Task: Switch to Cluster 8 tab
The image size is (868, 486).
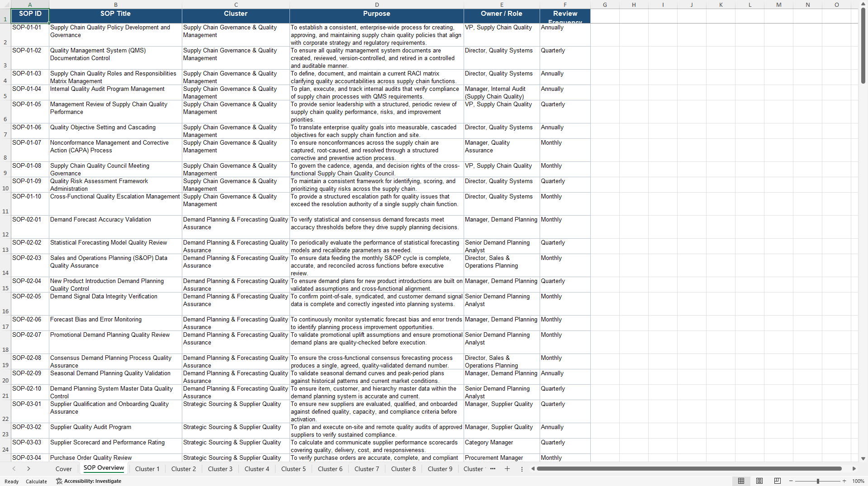Action: 403,469
